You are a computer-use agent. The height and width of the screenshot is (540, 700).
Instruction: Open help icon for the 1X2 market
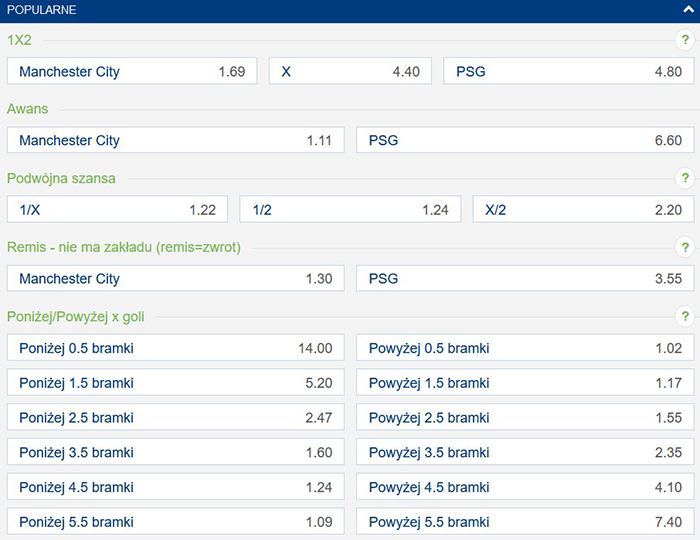click(x=685, y=41)
